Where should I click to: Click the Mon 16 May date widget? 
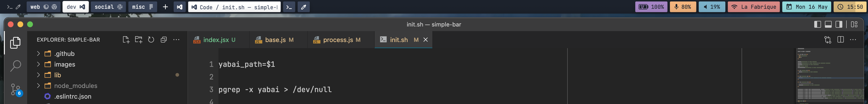pyautogui.click(x=807, y=7)
